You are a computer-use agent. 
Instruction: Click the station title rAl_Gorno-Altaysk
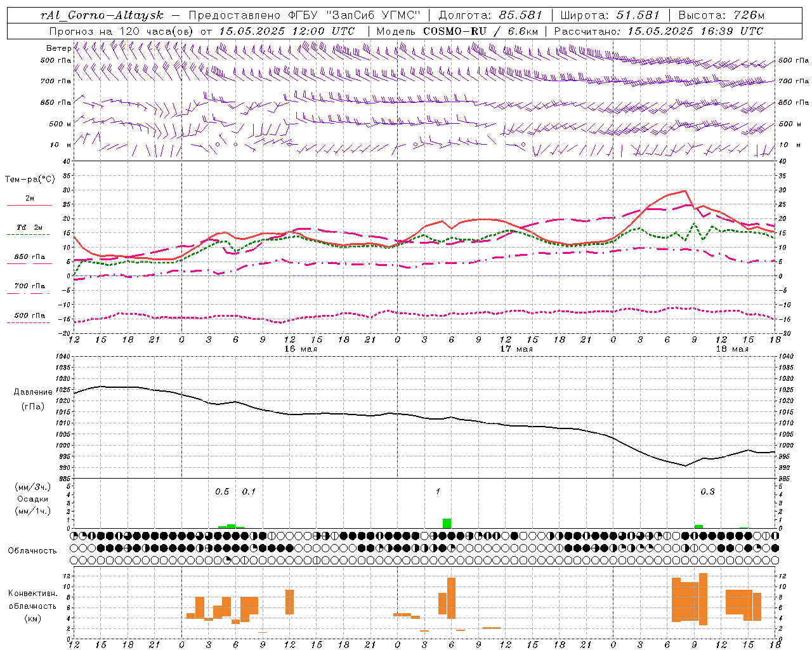click(101, 15)
